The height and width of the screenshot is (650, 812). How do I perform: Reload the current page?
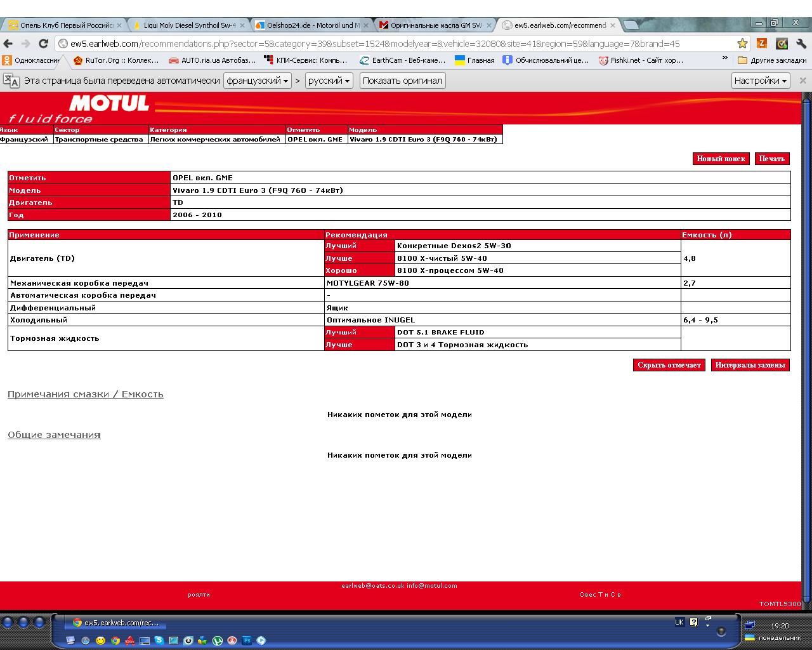43,44
